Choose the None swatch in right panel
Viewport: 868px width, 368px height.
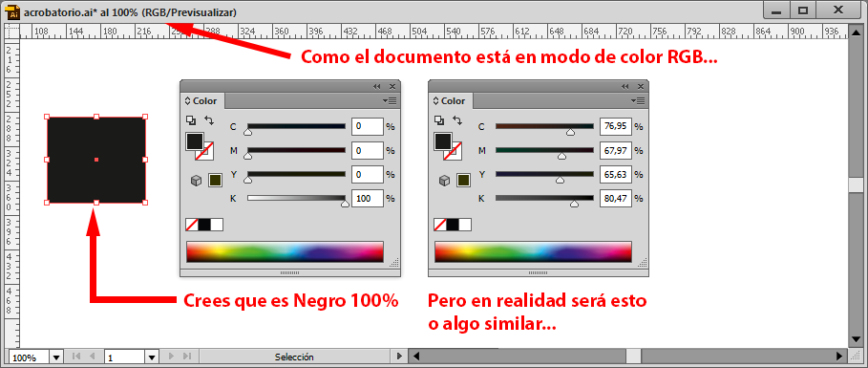coord(439,225)
